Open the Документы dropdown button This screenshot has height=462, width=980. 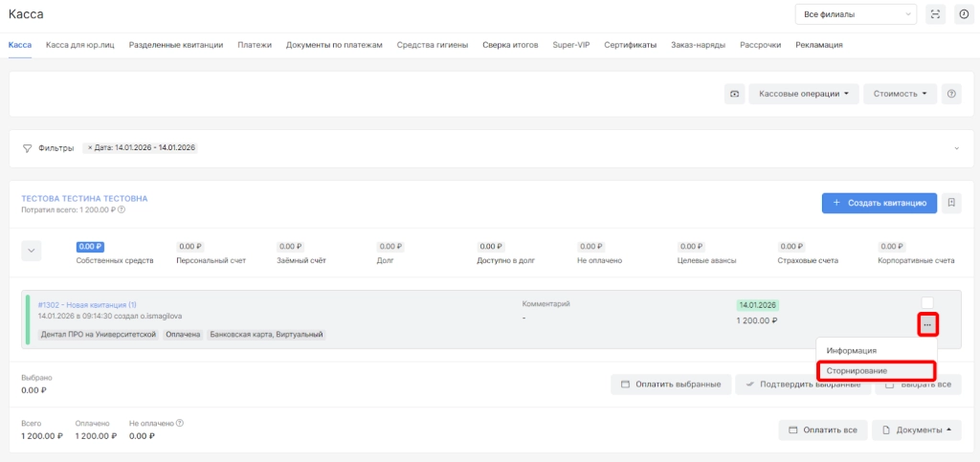[x=916, y=430]
